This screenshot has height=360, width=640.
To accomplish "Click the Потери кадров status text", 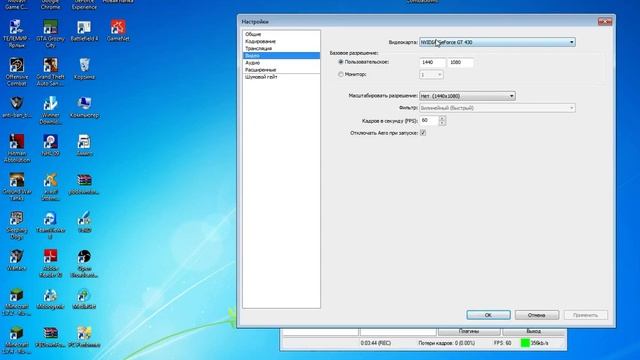I will 447,343.
